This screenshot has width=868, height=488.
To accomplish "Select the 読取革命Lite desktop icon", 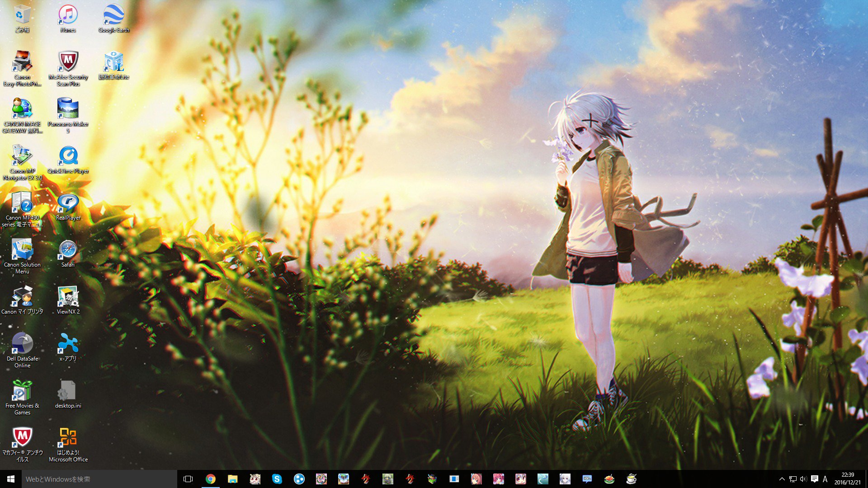I will [113, 66].
